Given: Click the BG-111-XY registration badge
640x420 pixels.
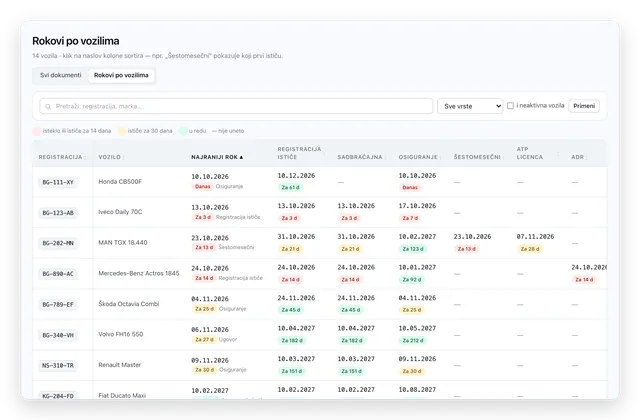Looking at the screenshot, I should pos(58,182).
